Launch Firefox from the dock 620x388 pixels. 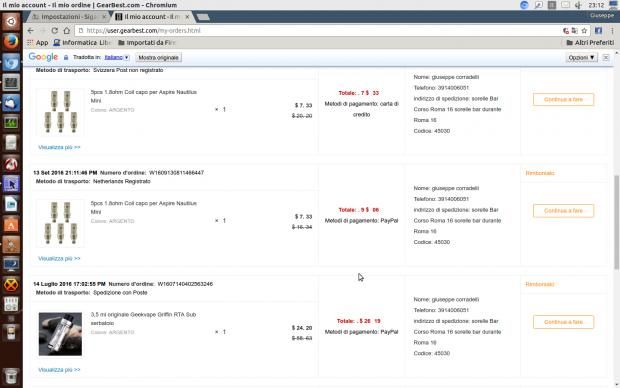(x=11, y=42)
